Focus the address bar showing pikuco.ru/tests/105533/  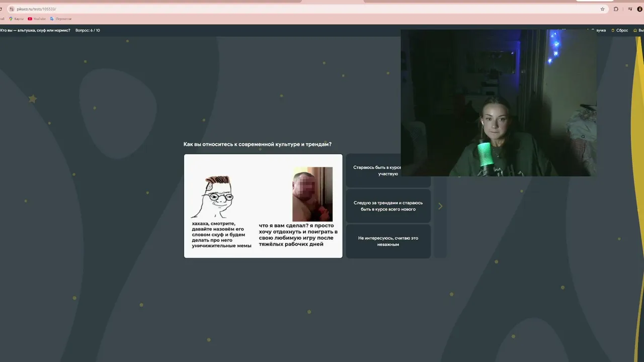click(x=307, y=9)
